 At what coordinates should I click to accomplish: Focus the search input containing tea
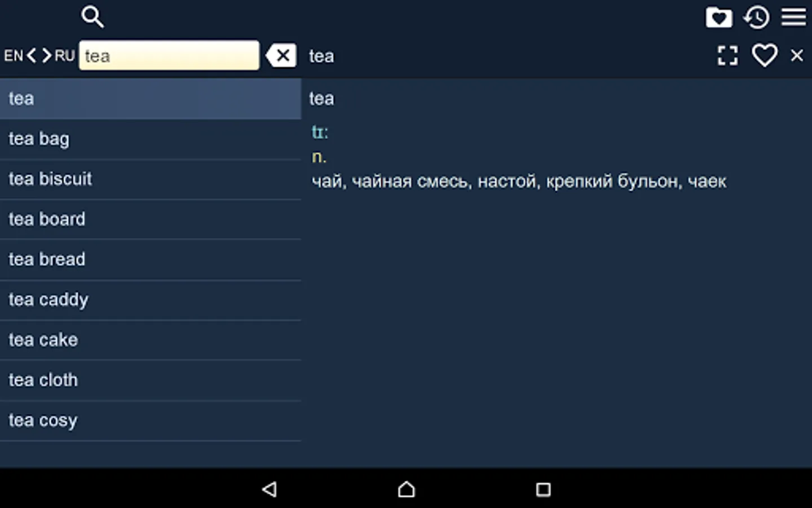[169, 55]
